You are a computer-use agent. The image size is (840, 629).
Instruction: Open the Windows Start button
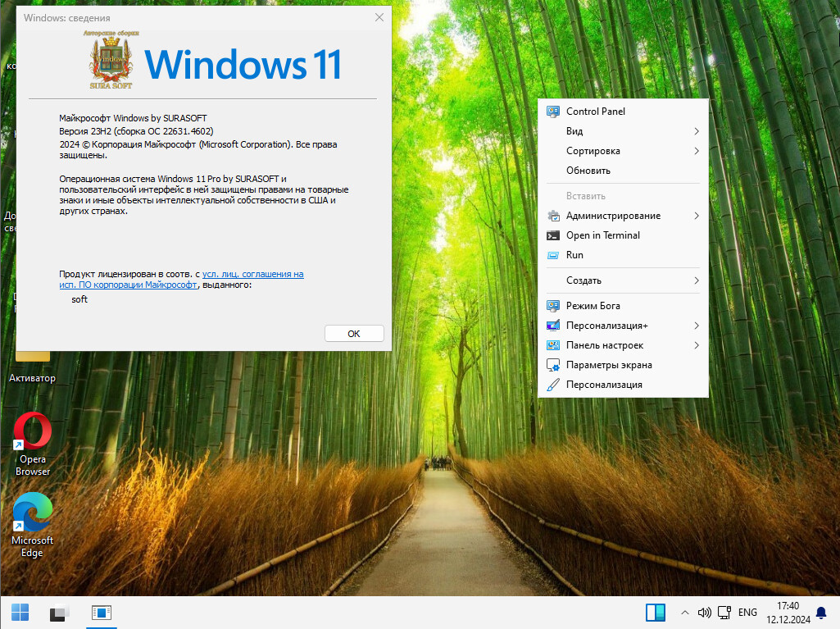click(20, 613)
